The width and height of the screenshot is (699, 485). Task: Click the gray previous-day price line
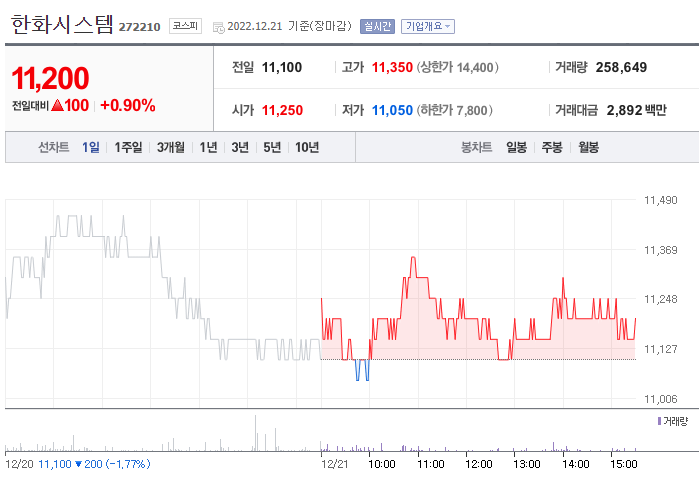point(163,288)
